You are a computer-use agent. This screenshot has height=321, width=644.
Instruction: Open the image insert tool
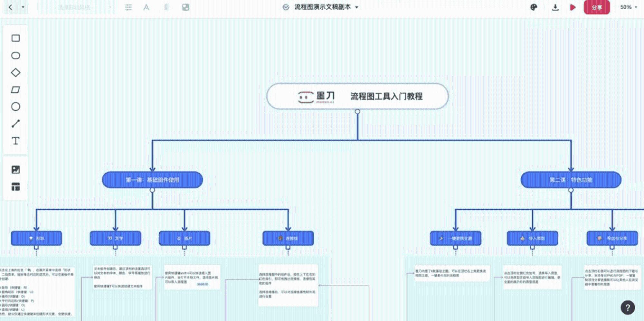click(15, 170)
